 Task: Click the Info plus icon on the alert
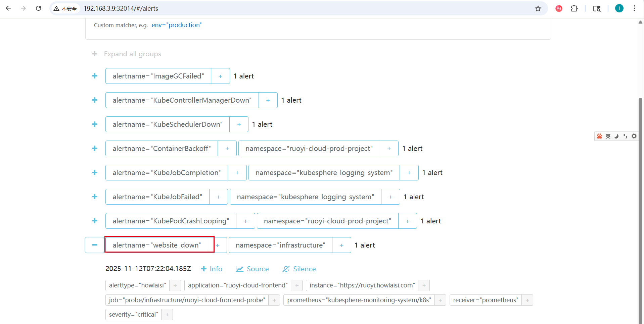coord(204,269)
